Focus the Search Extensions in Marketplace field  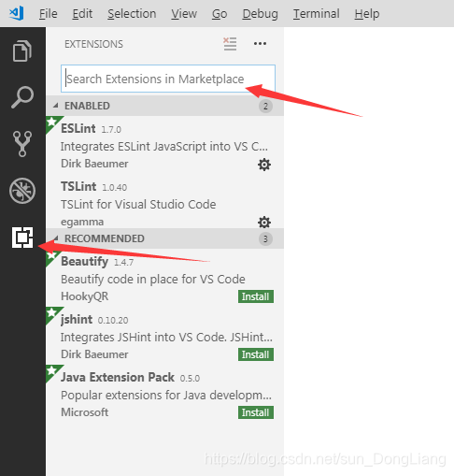[168, 79]
